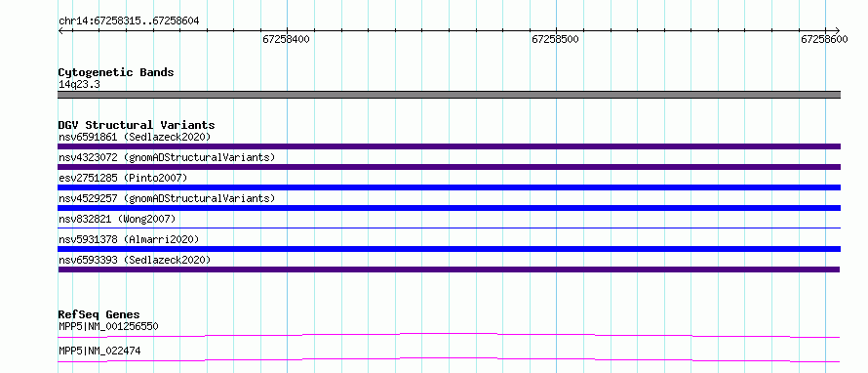Open variant nsv5931378 (Almarri2020) label
The width and height of the screenshot is (868, 373).
tap(129, 239)
